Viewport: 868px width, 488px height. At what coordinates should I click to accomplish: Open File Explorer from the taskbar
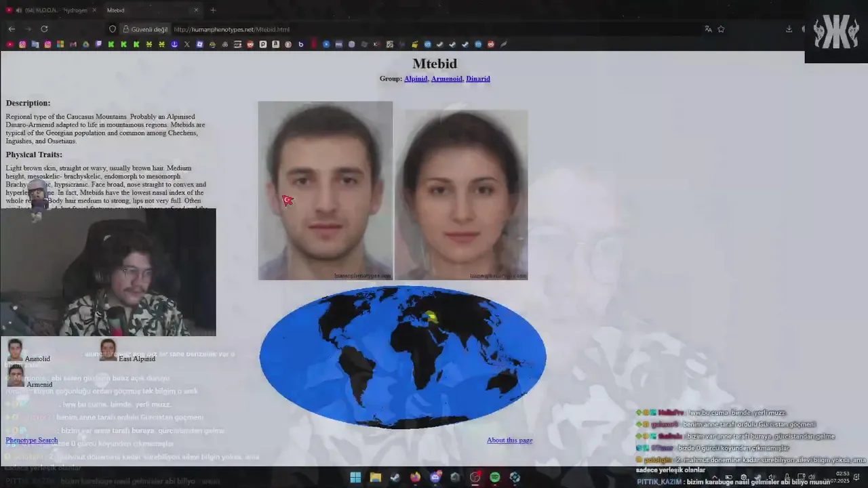(375, 477)
